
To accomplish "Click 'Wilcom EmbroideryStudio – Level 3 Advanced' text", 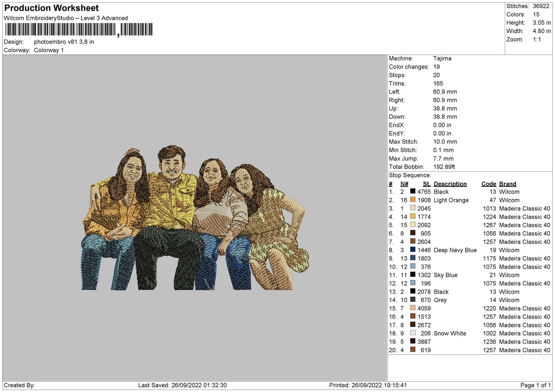I will (x=66, y=18).
